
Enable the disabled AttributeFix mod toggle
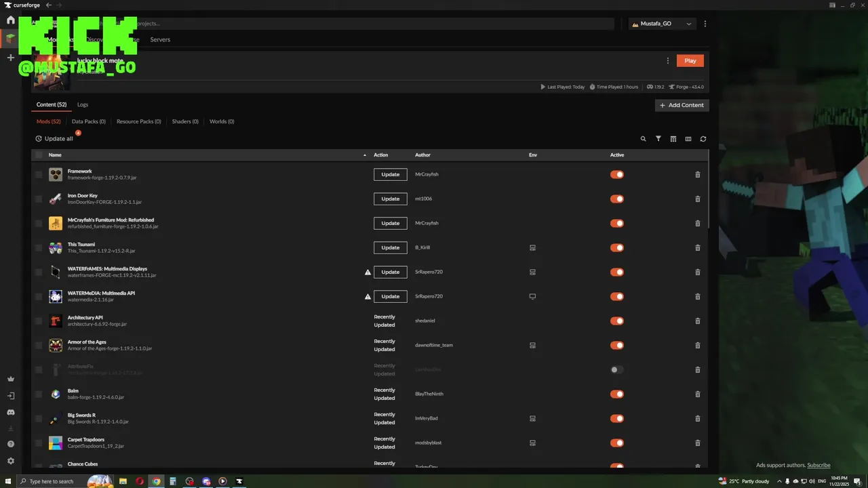click(x=617, y=370)
